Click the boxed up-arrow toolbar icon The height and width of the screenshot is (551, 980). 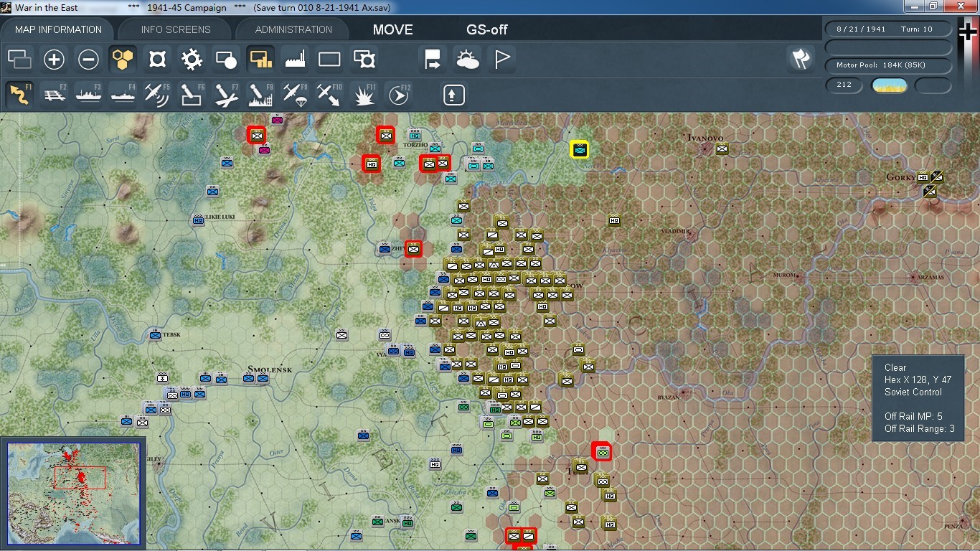[454, 95]
